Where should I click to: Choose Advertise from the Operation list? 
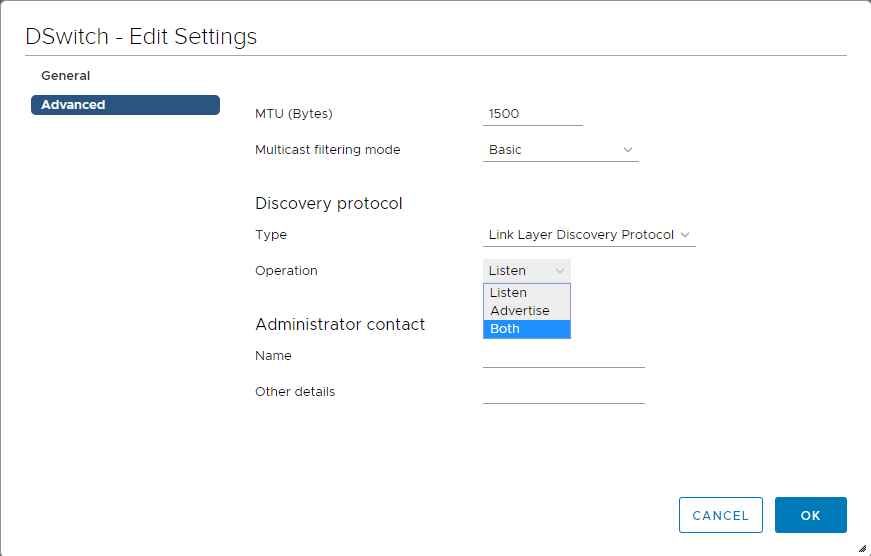(526, 311)
